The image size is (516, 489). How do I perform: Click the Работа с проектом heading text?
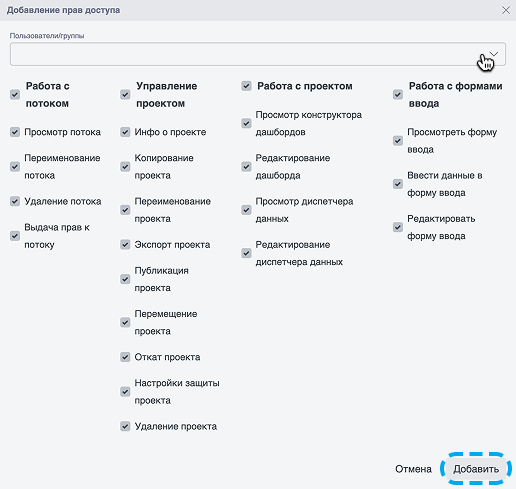(305, 86)
